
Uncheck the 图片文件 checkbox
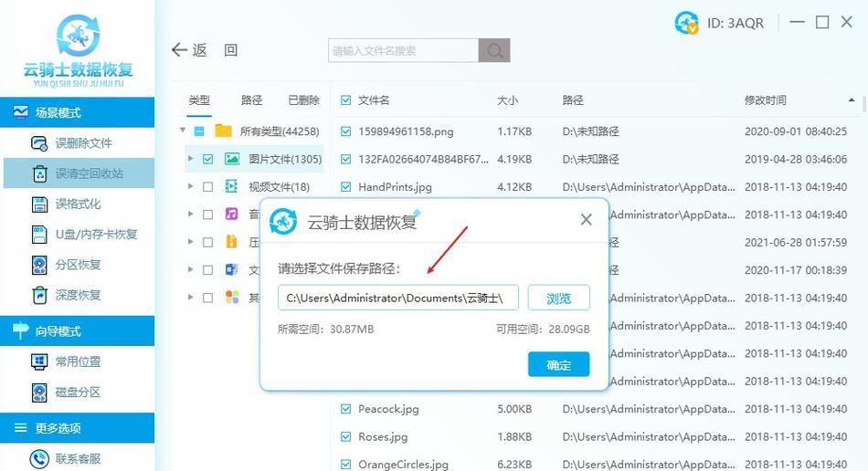207,159
